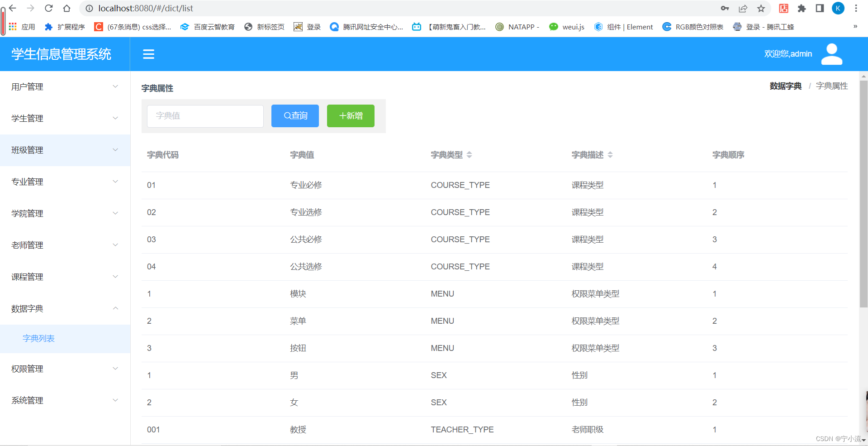Click the red PDF extension icon

click(784, 8)
